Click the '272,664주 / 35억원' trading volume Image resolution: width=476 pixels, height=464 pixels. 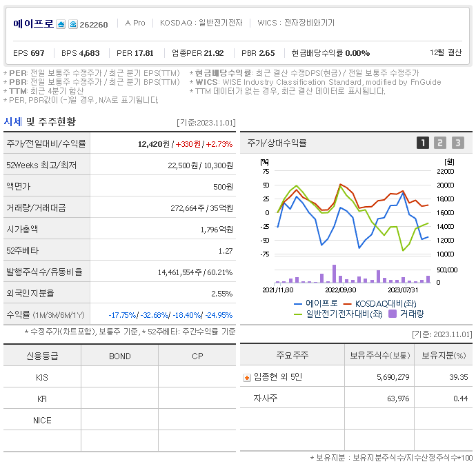tap(201, 208)
